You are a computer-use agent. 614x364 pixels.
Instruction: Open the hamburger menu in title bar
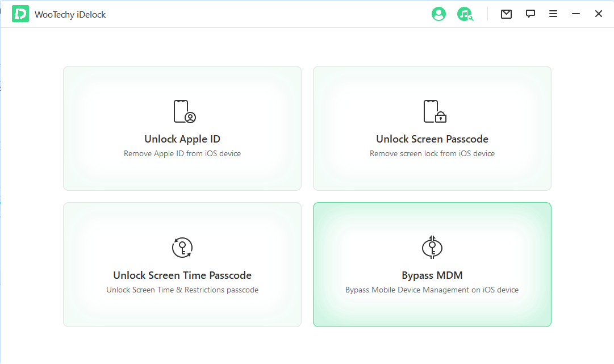coord(553,14)
